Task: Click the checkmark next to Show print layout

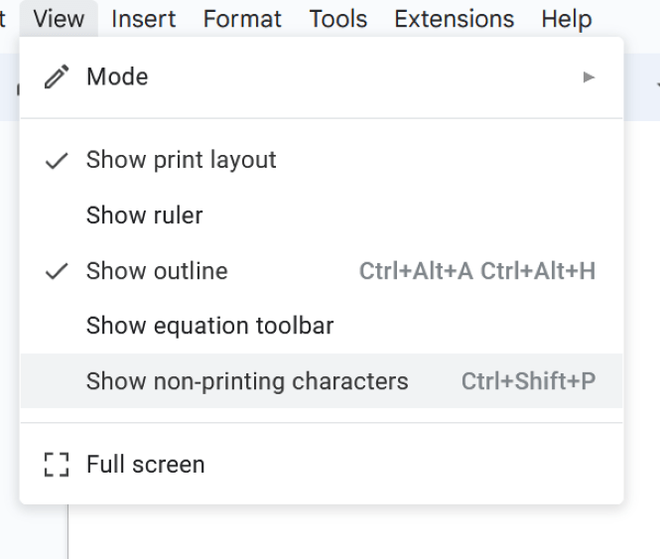Action: 58,160
